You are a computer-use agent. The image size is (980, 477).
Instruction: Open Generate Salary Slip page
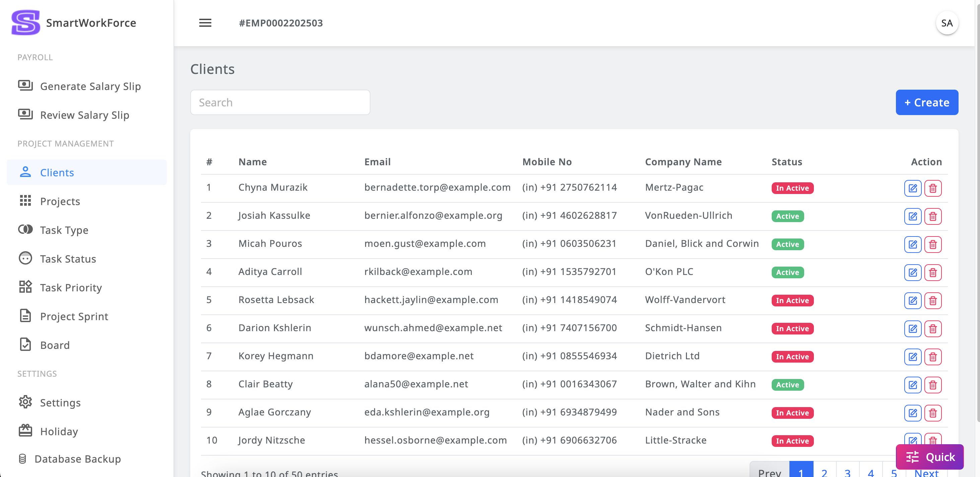click(x=90, y=86)
